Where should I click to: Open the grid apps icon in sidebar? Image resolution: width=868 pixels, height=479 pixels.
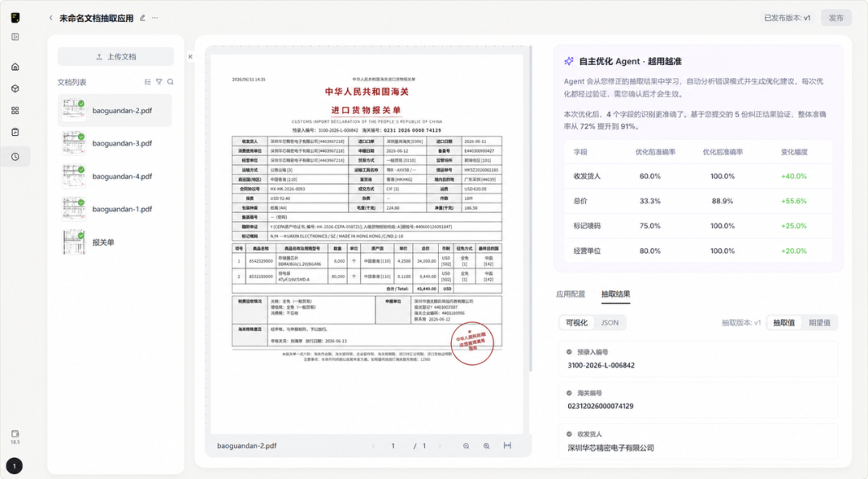[15, 111]
